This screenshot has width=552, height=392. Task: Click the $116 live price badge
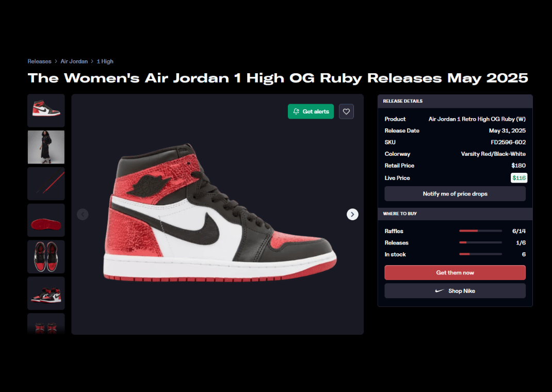[x=519, y=178]
